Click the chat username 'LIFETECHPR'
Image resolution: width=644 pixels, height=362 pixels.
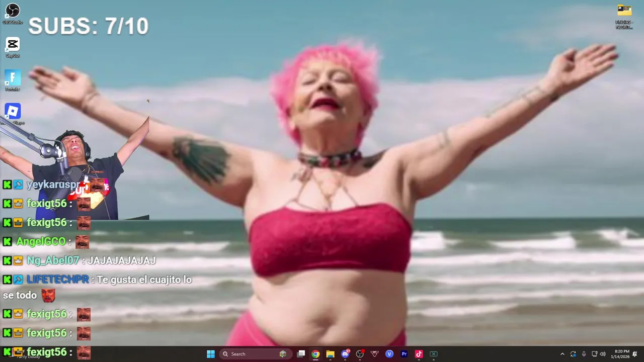58,280
